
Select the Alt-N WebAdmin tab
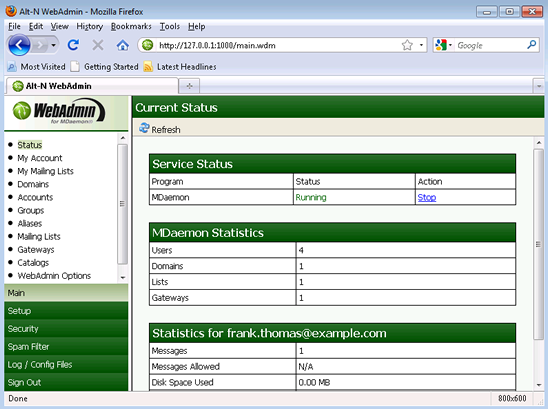(x=92, y=86)
